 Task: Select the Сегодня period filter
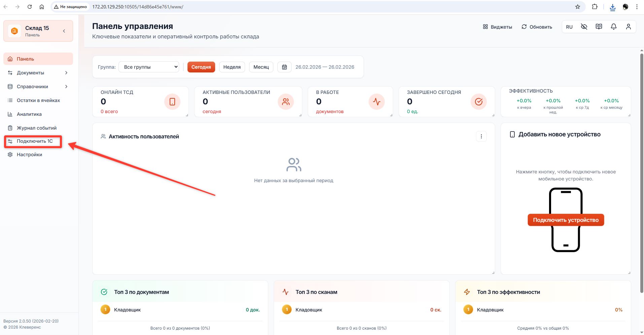(201, 67)
